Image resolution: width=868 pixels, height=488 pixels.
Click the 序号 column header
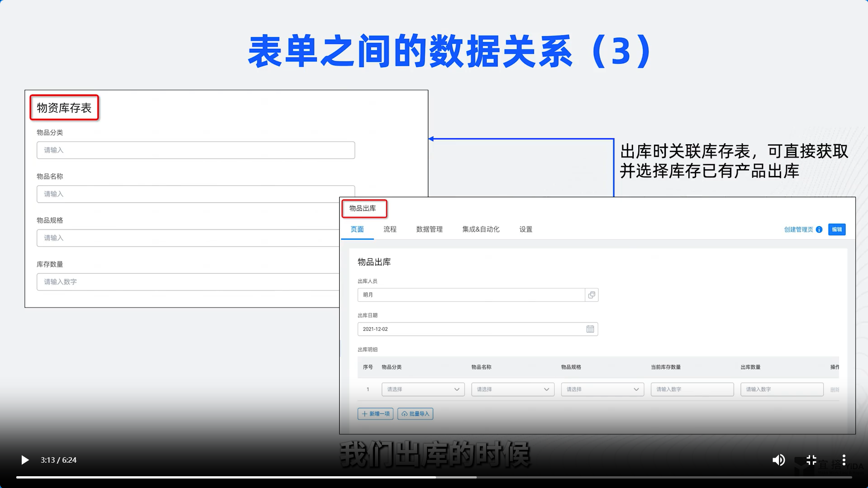368,367
